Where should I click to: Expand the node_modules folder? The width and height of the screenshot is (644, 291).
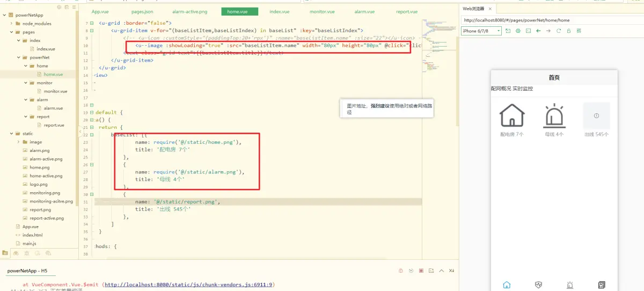[11, 24]
